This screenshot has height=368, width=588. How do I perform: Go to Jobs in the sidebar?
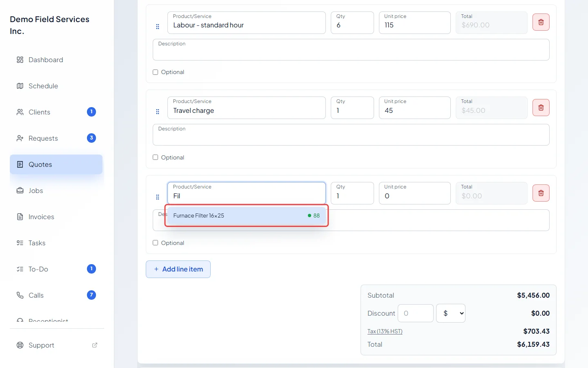pos(56,191)
